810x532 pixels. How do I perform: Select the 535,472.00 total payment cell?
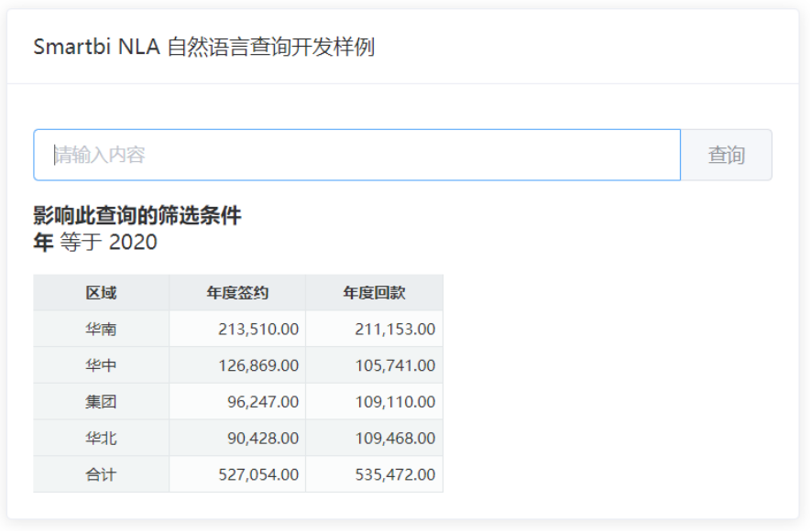click(375, 474)
